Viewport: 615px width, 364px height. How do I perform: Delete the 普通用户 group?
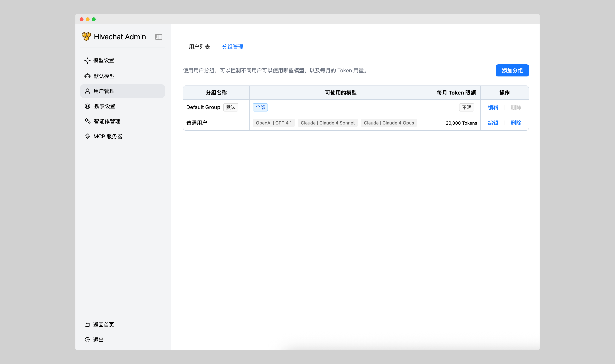[516, 123]
